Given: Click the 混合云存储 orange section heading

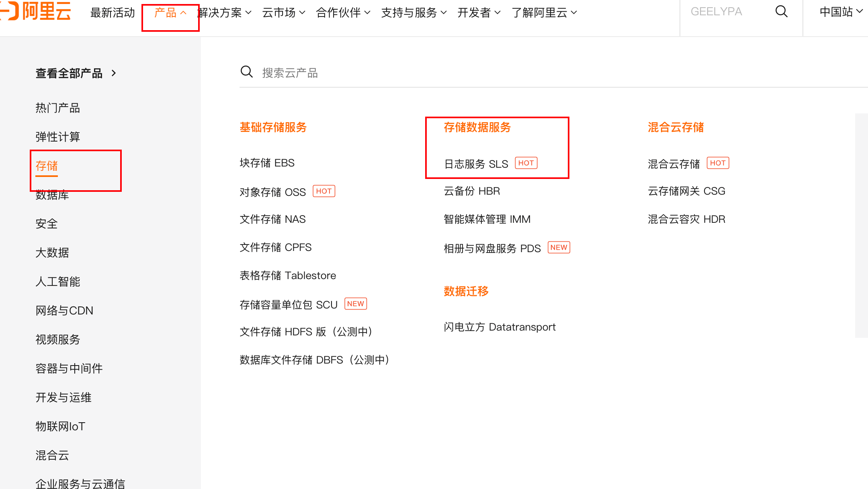Looking at the screenshot, I should pyautogui.click(x=676, y=127).
